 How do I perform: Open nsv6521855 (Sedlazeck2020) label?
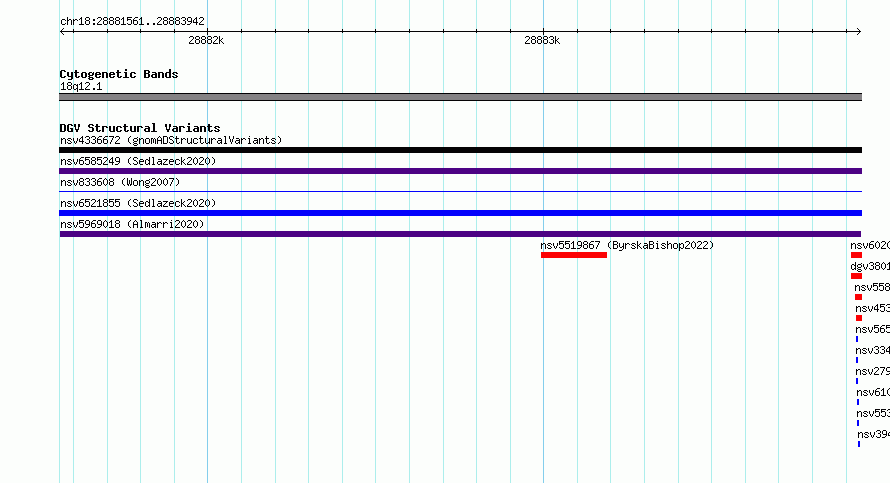(x=138, y=203)
